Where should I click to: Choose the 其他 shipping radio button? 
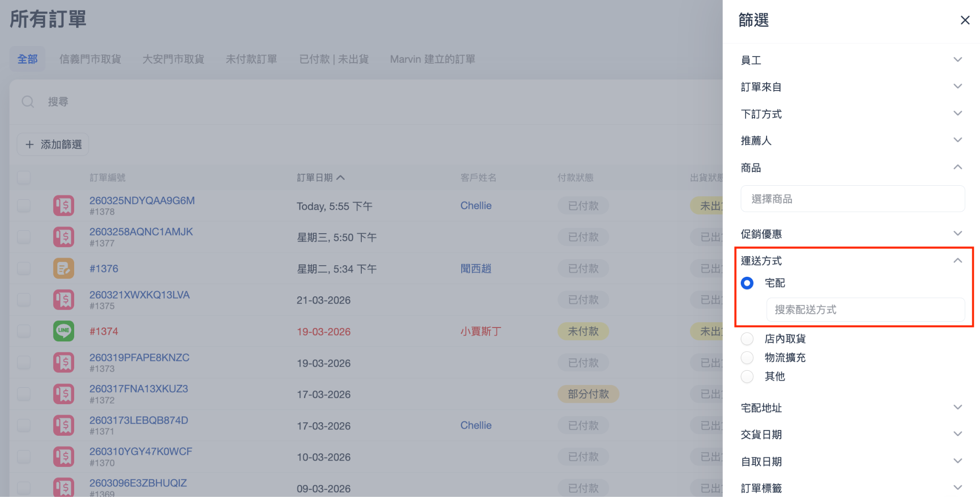point(747,376)
